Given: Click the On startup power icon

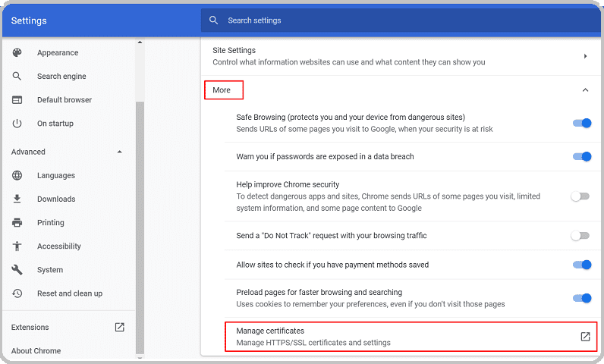Looking at the screenshot, I should pyautogui.click(x=17, y=124).
